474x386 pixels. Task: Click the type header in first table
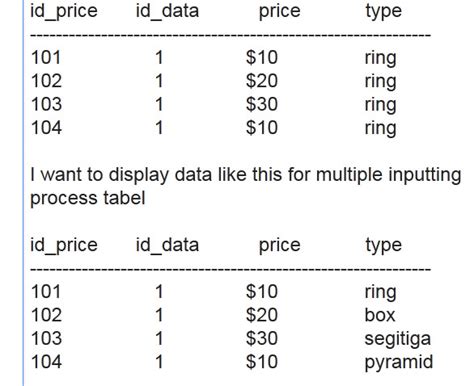[383, 12]
